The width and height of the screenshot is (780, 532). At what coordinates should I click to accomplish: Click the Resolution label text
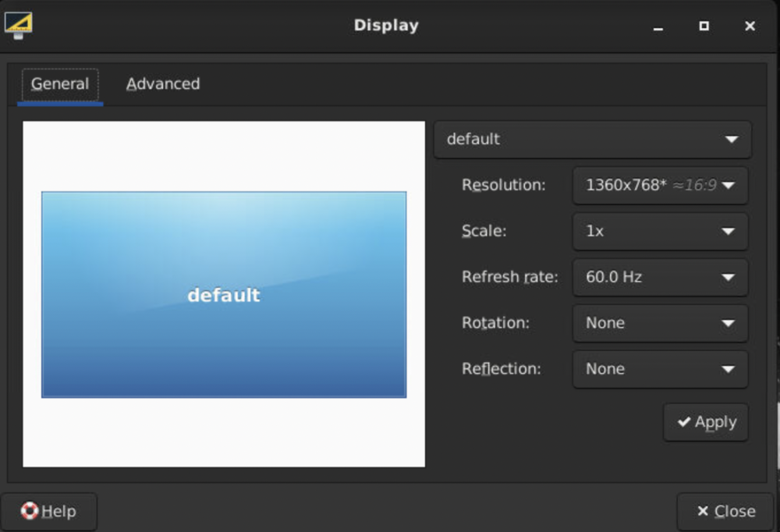pyautogui.click(x=503, y=185)
